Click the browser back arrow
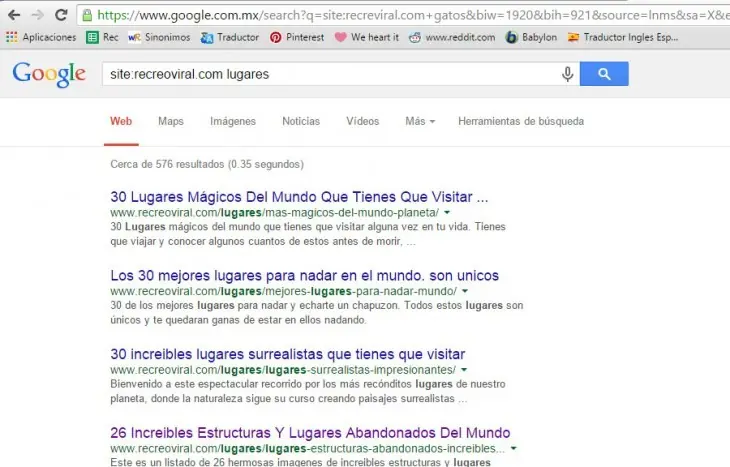 [x=14, y=15]
